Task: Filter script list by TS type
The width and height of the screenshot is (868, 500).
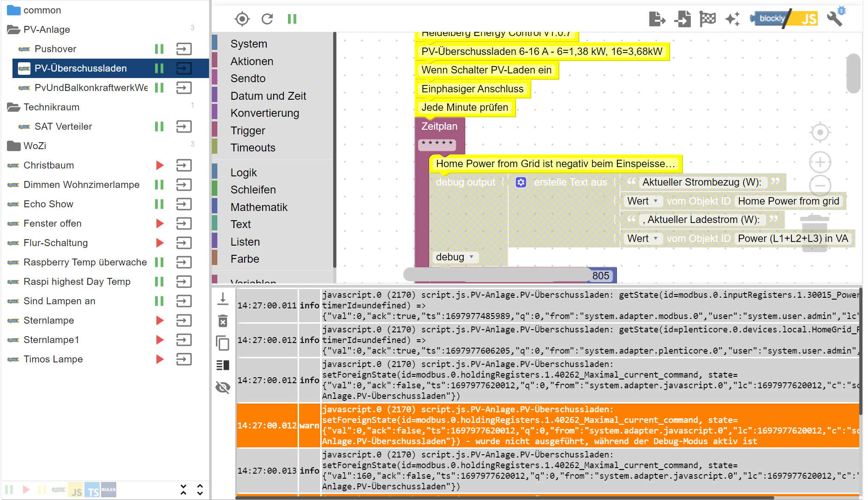Action: point(92,490)
